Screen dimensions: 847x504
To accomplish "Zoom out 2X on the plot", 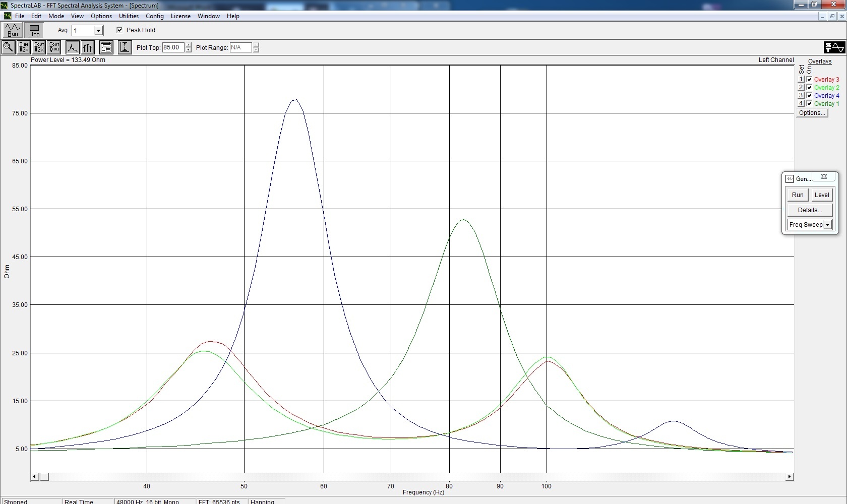I will [x=39, y=47].
